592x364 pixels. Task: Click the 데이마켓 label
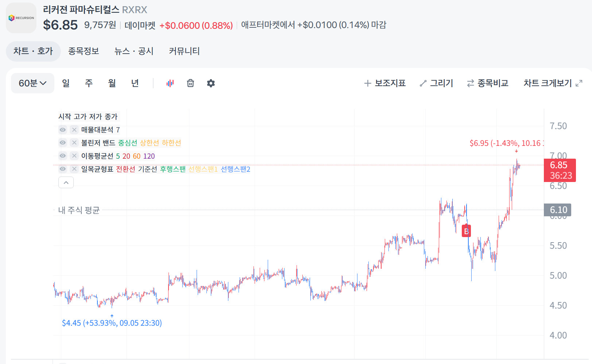[x=140, y=25]
